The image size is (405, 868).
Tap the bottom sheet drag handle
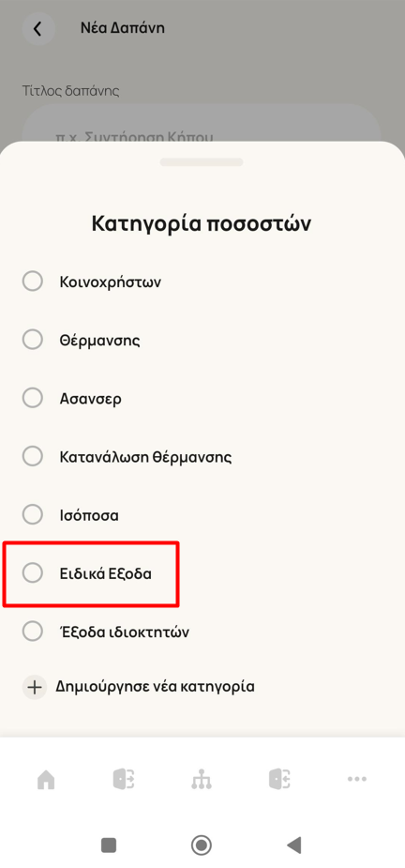pos(202,162)
